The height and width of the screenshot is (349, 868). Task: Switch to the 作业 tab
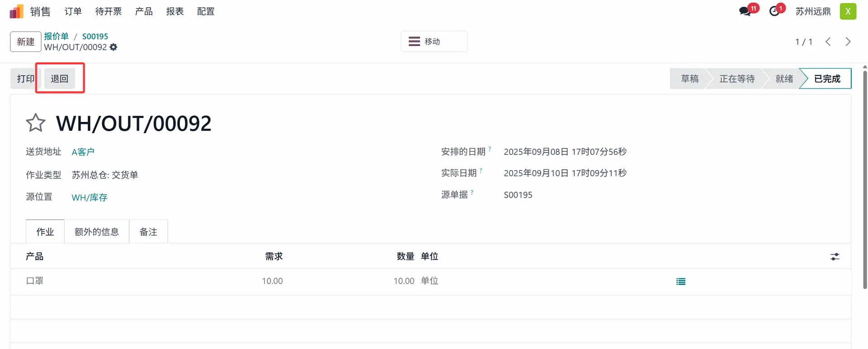(45, 232)
